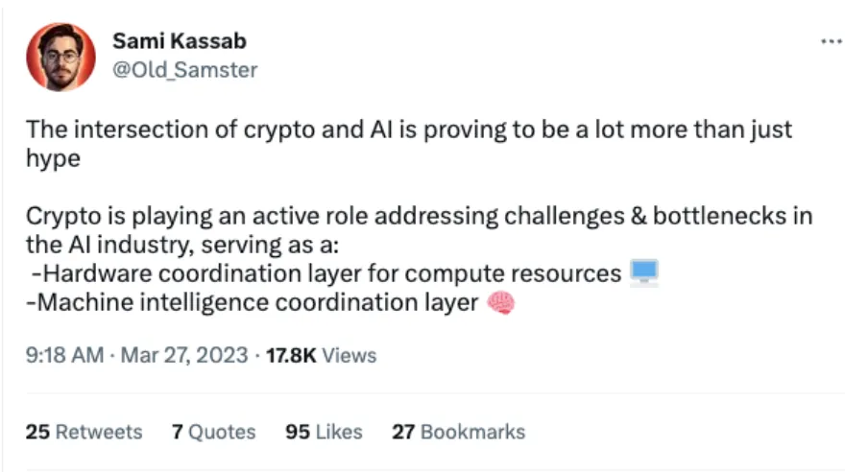
Task: Click the 9:18 AM tweet time
Action: (64, 355)
